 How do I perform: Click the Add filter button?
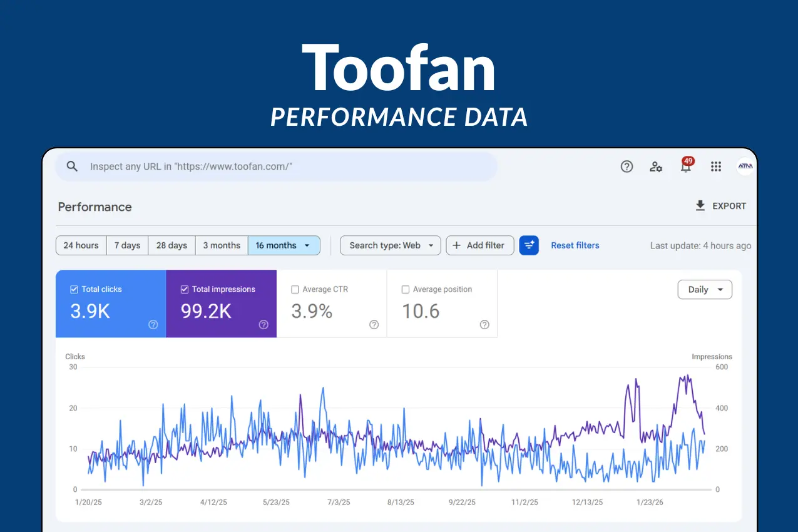click(x=479, y=245)
